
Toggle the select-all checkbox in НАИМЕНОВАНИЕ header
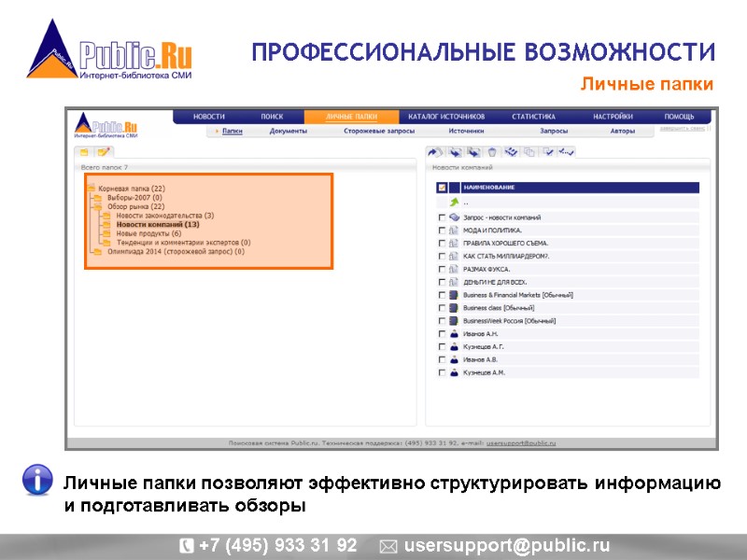coord(442,188)
